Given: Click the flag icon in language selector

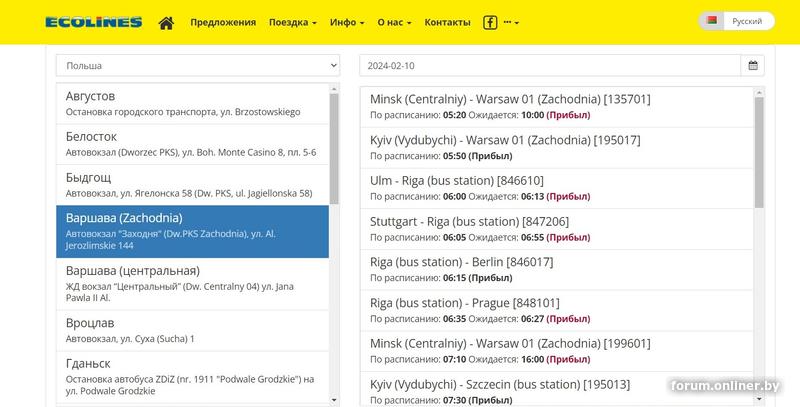Looking at the screenshot, I should [x=712, y=21].
